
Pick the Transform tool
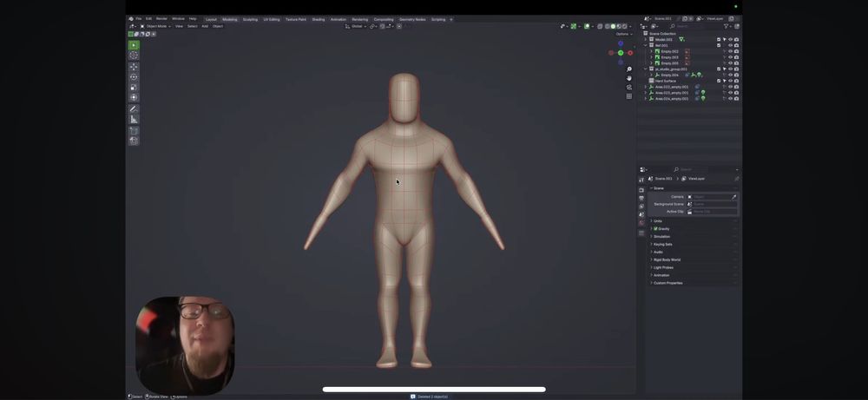click(134, 97)
